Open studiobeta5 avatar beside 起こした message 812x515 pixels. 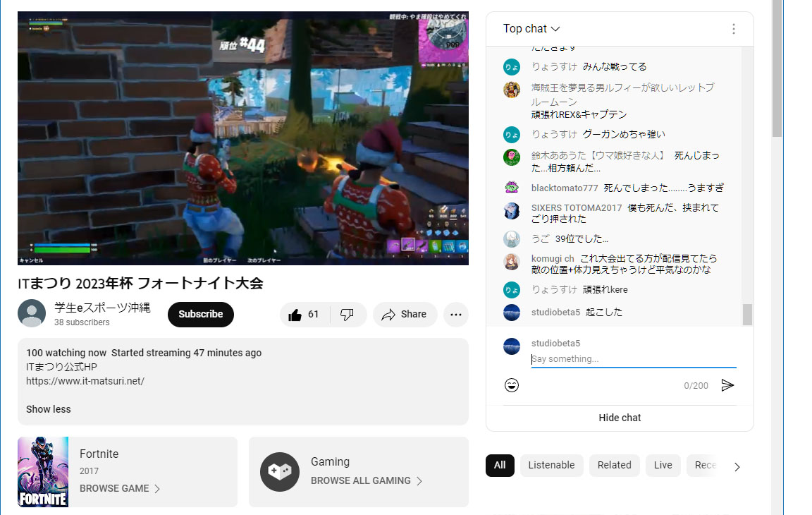(x=512, y=313)
